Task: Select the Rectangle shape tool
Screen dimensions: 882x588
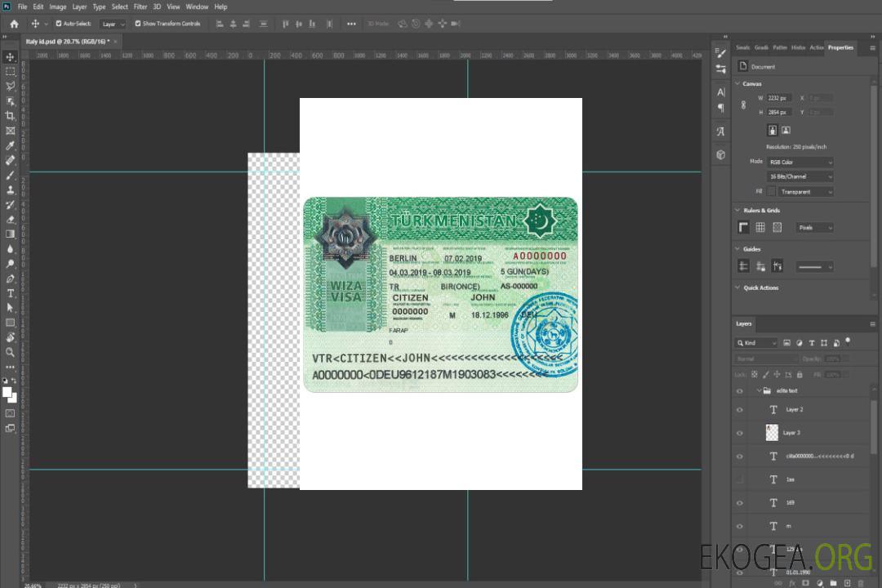Action: 10,323
